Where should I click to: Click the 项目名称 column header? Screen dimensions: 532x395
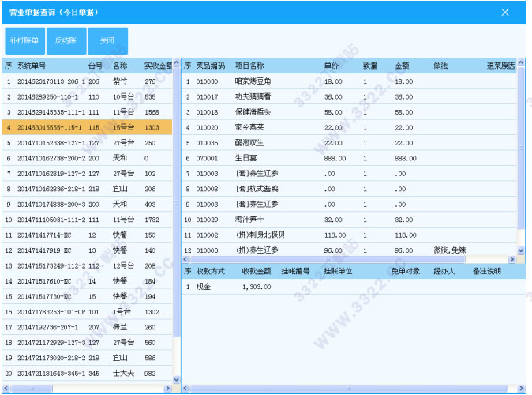click(x=249, y=66)
